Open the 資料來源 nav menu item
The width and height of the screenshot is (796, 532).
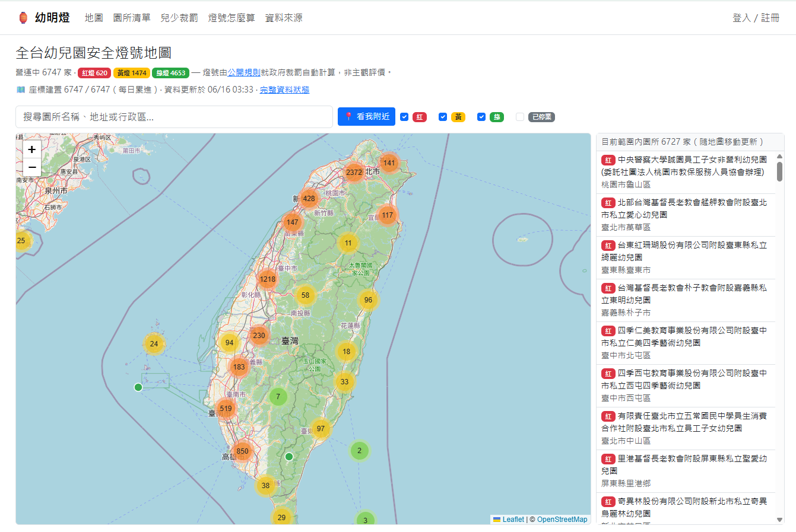pos(284,18)
